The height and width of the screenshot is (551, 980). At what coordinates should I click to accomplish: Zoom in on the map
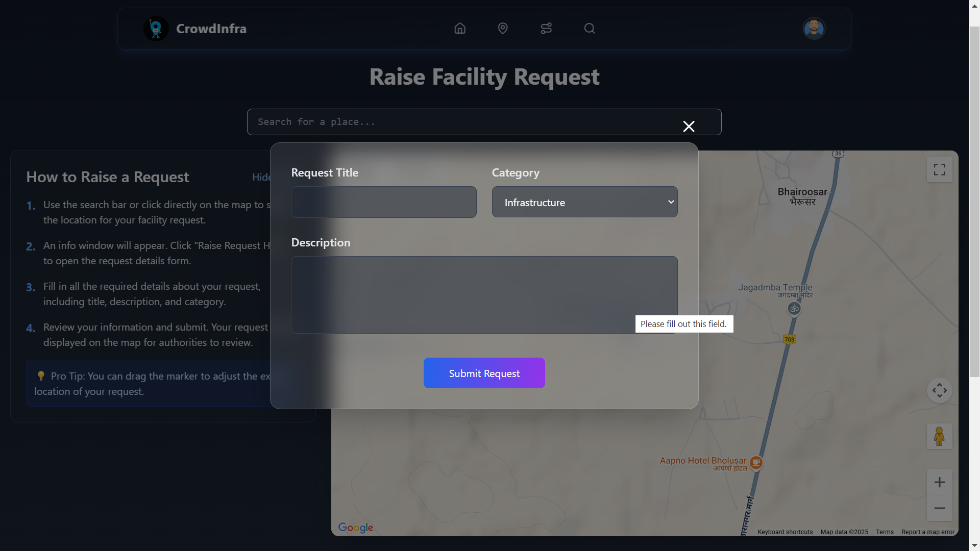pos(939,483)
